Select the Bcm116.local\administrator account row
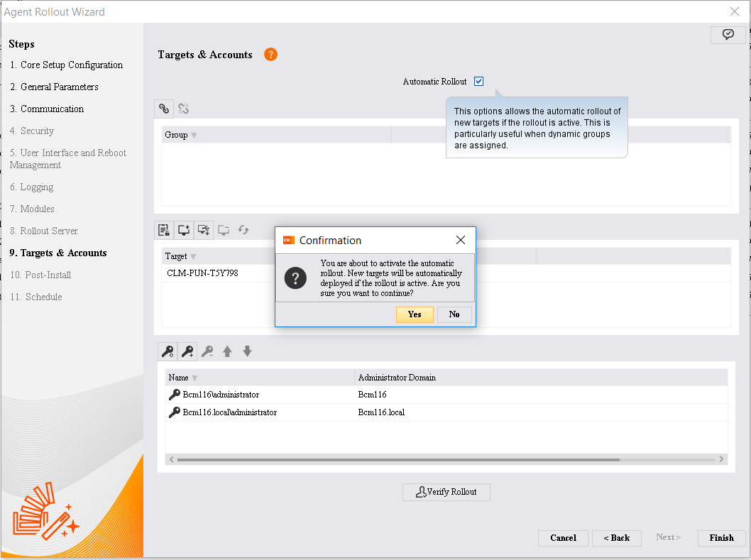The image size is (751, 560). click(229, 412)
